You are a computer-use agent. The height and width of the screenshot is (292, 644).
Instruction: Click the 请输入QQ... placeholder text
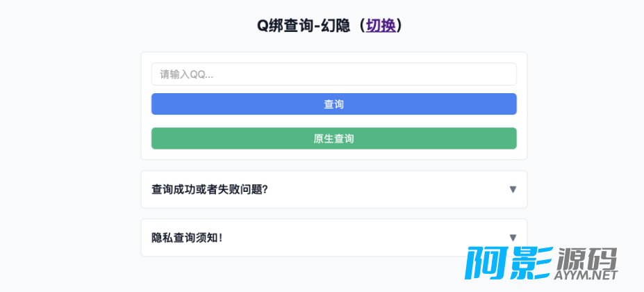(186, 74)
